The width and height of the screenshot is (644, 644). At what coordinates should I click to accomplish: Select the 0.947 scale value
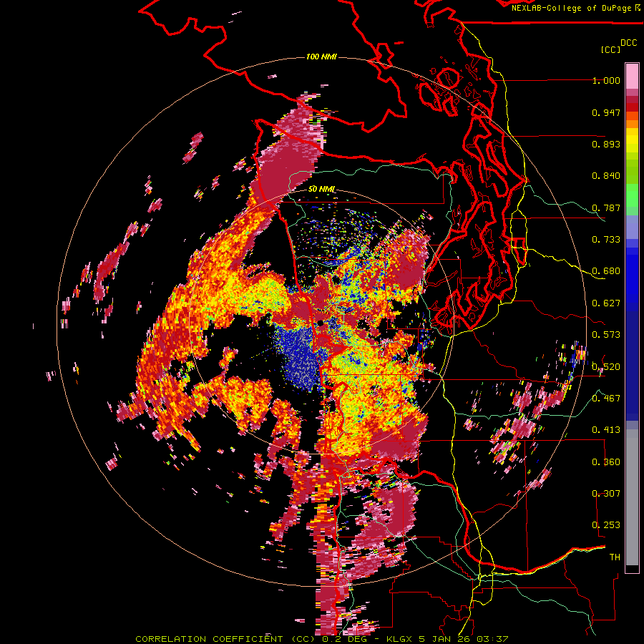pyautogui.click(x=606, y=112)
